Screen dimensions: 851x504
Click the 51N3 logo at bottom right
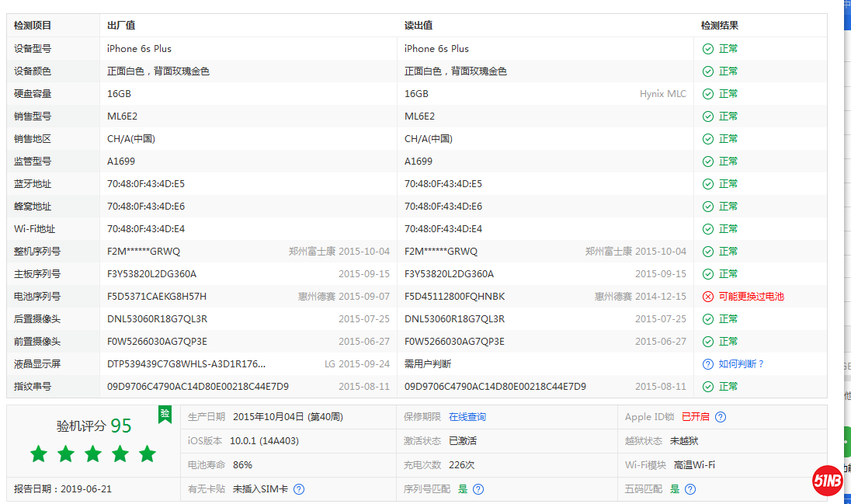click(828, 481)
